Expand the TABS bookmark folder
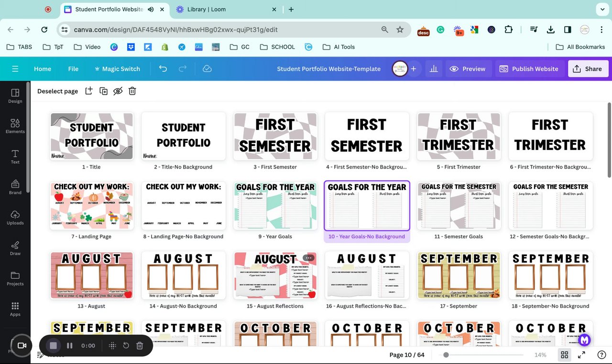The image size is (612, 364). (x=20, y=47)
